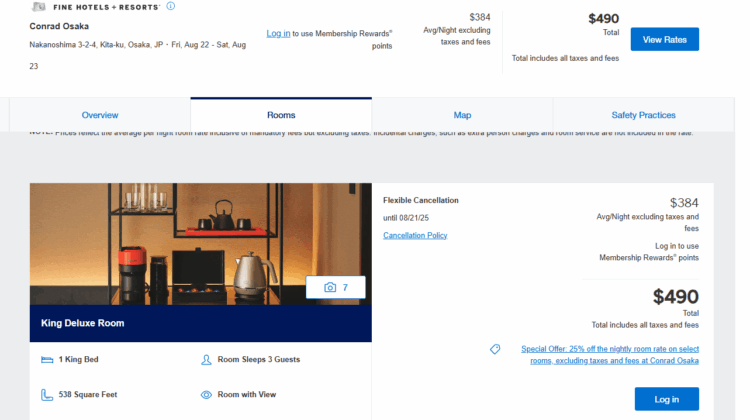Viewport: 750px width, 420px height.
Task: Click the info icon beside Fine Hotels + Resorts
Action: pyautogui.click(x=171, y=6)
